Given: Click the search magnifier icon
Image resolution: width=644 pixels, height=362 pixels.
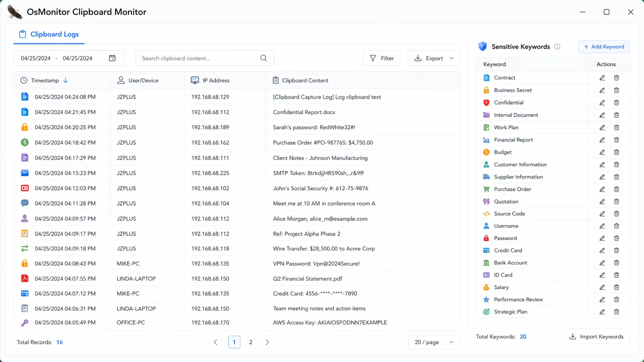Looking at the screenshot, I should point(263,58).
